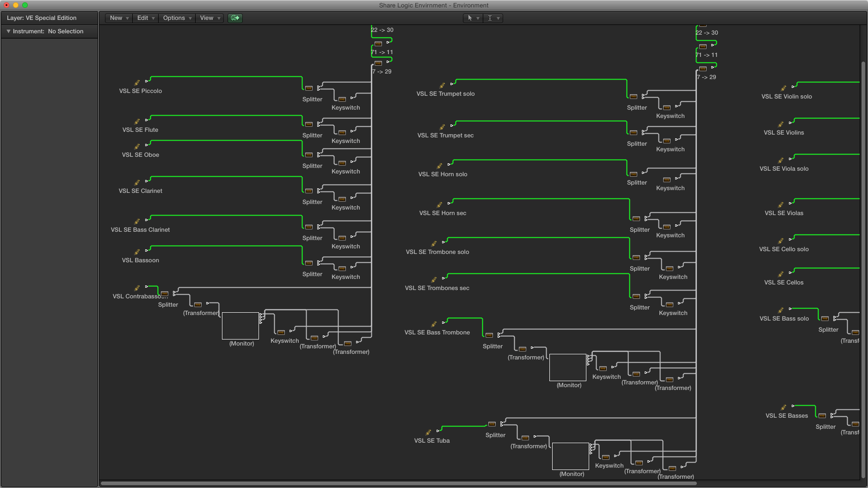Image resolution: width=868 pixels, height=488 pixels.
Task: Click the VSL SE Violin solo icon
Action: pos(783,89)
